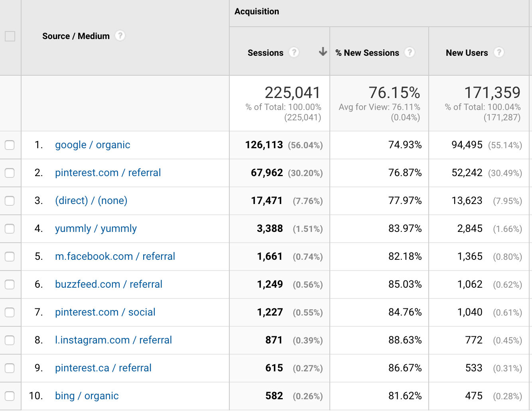Click the Acquisition group header

point(257,12)
